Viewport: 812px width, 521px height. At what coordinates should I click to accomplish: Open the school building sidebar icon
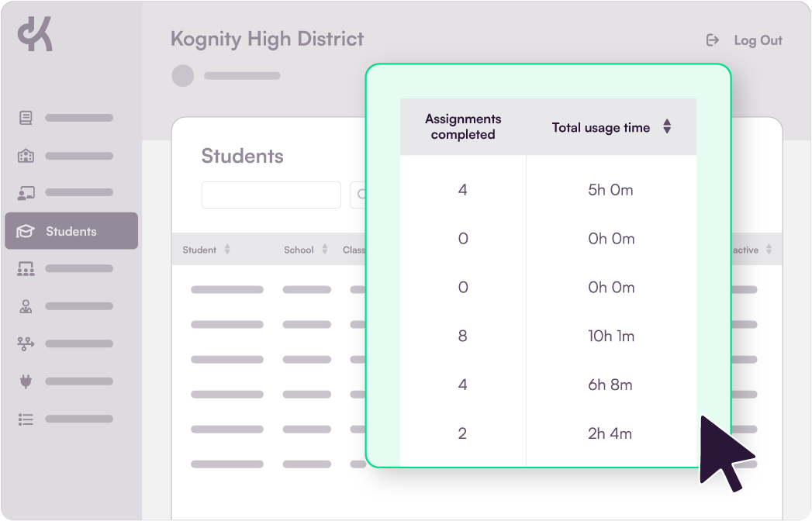[26, 156]
